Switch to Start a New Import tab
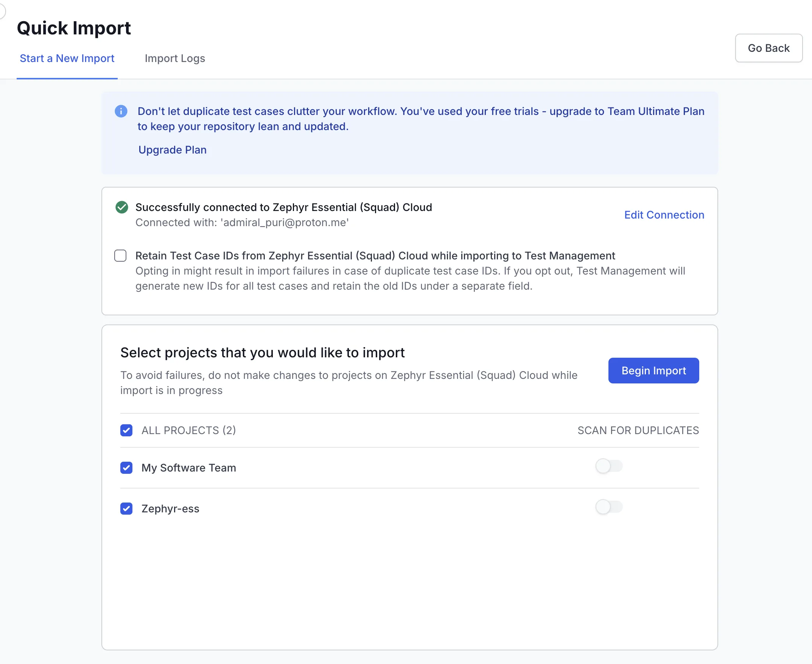Screen dimensions: 812x664 (67, 58)
